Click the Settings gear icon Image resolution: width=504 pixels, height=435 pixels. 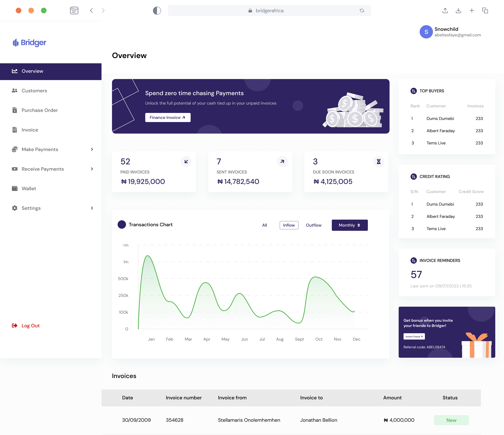pyautogui.click(x=15, y=208)
